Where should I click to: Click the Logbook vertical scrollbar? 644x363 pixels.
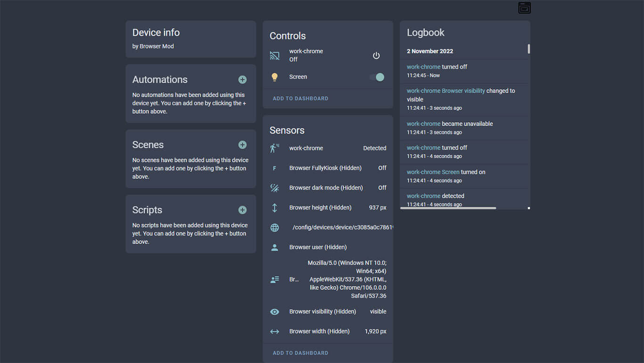click(x=529, y=49)
